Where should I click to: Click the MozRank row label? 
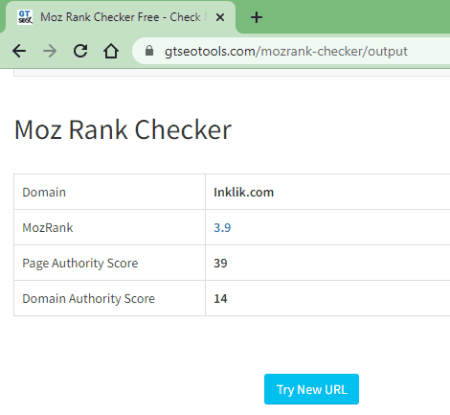click(48, 228)
